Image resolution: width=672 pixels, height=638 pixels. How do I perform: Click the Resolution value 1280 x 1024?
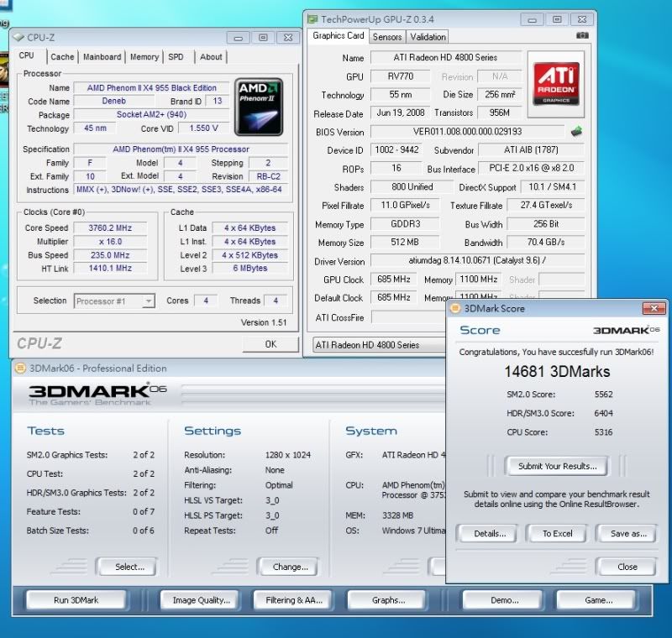(288, 455)
